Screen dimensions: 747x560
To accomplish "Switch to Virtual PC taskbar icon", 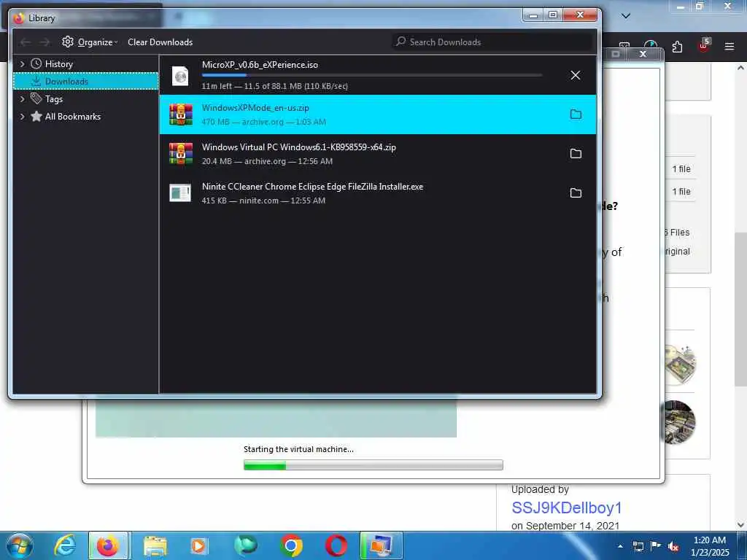I will pos(381,545).
